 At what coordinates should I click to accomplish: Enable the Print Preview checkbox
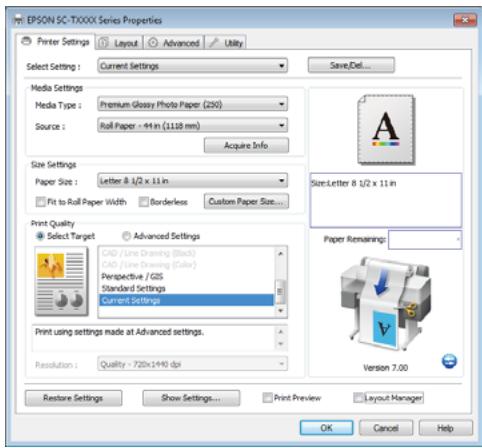pos(267,398)
